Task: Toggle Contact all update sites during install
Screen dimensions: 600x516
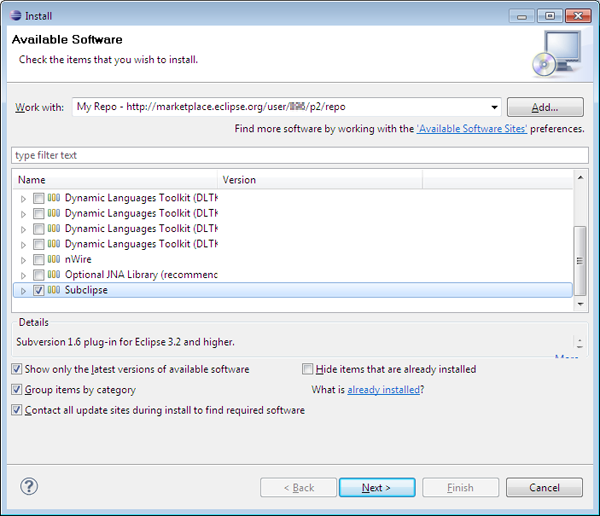Action: (x=17, y=410)
